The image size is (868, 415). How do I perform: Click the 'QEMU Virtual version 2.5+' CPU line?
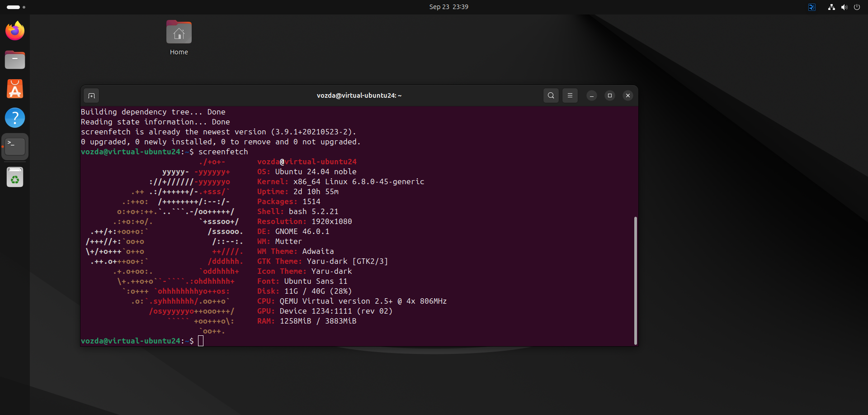click(352, 301)
